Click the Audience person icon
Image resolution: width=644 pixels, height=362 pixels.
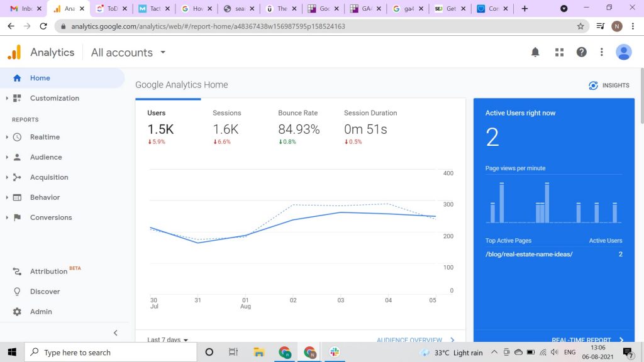pyautogui.click(x=17, y=157)
